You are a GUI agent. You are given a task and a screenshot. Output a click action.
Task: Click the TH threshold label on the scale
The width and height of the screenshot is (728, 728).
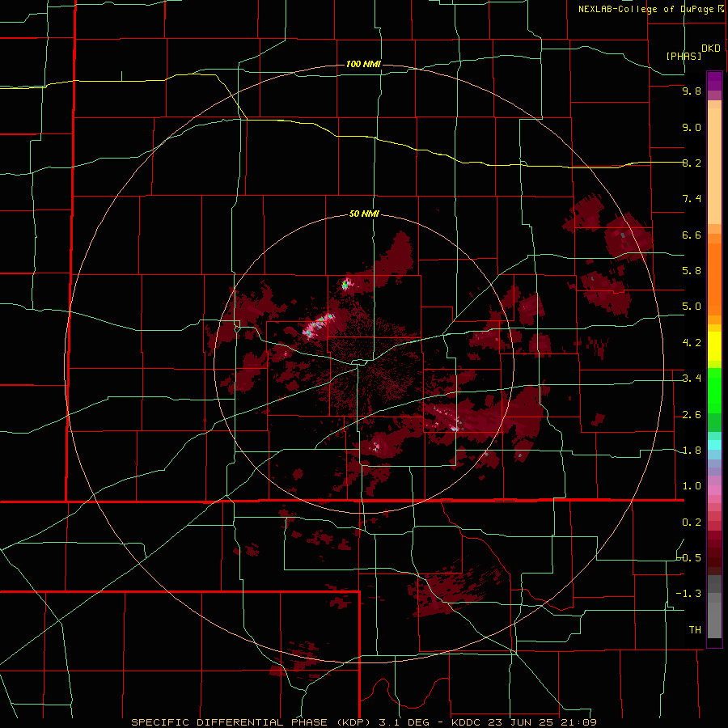coord(695,630)
